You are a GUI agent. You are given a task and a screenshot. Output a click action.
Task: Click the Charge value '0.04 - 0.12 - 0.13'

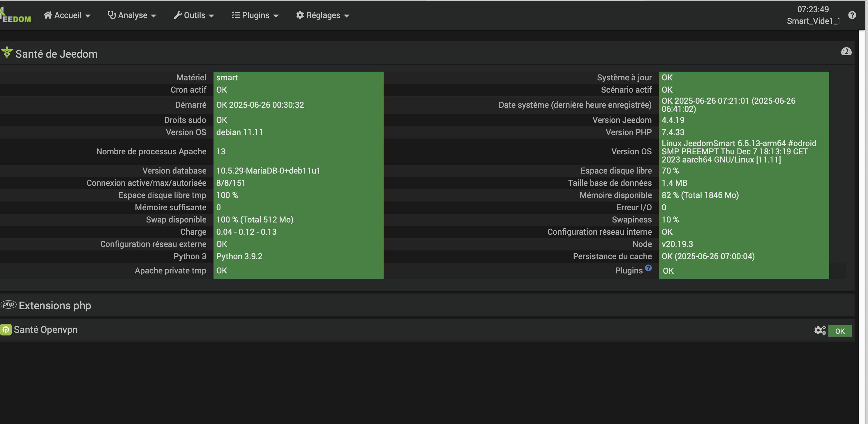point(246,232)
